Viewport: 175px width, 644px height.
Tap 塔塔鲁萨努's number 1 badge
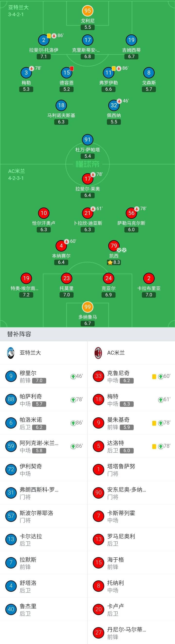[98, 469]
